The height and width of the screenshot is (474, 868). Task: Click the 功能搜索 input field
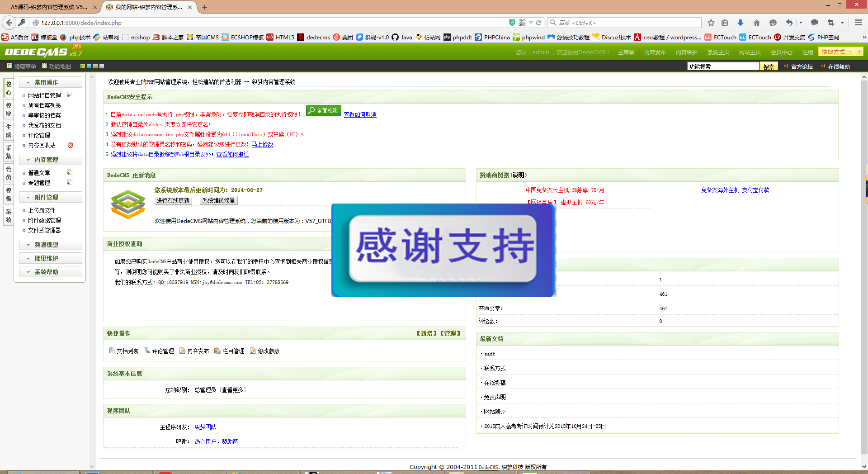pos(723,66)
